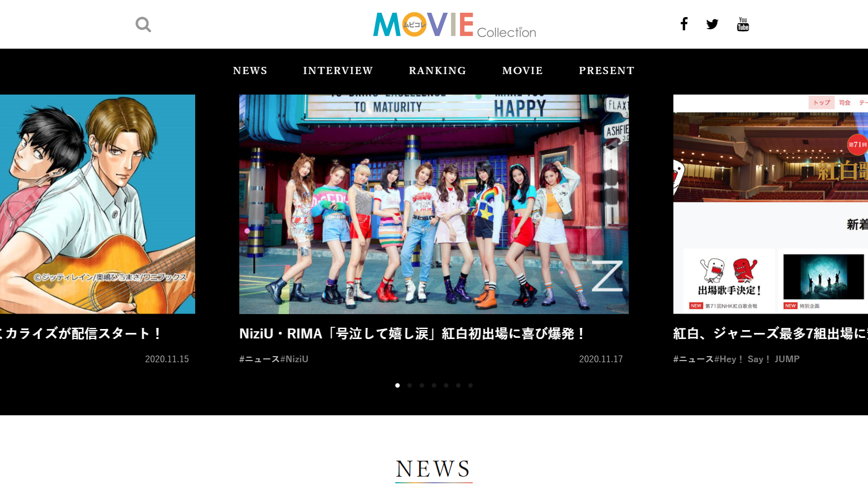Open the INTERVIEW menu item
This screenshot has height=501, width=868.
click(x=338, y=70)
